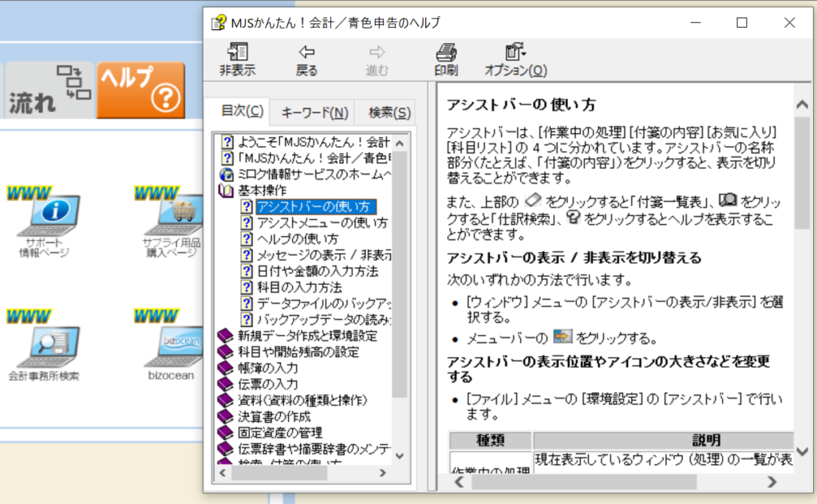
Task: Open the orange ヘルプ tab in main window
Action: click(x=140, y=90)
